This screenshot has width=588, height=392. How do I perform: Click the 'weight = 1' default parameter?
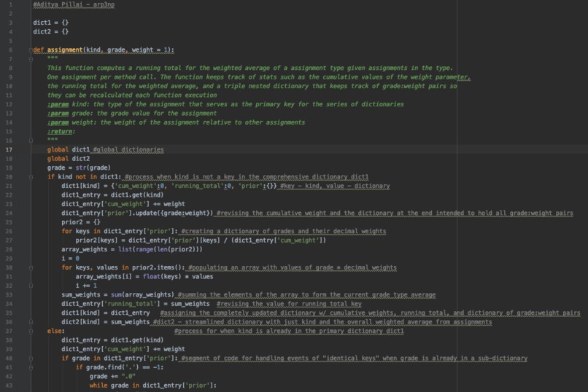click(x=150, y=50)
